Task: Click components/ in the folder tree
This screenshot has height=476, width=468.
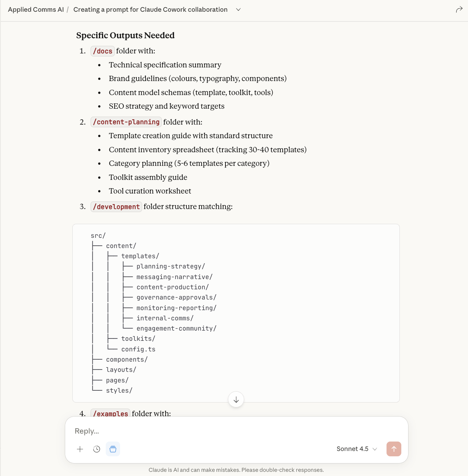Action: coord(127,359)
